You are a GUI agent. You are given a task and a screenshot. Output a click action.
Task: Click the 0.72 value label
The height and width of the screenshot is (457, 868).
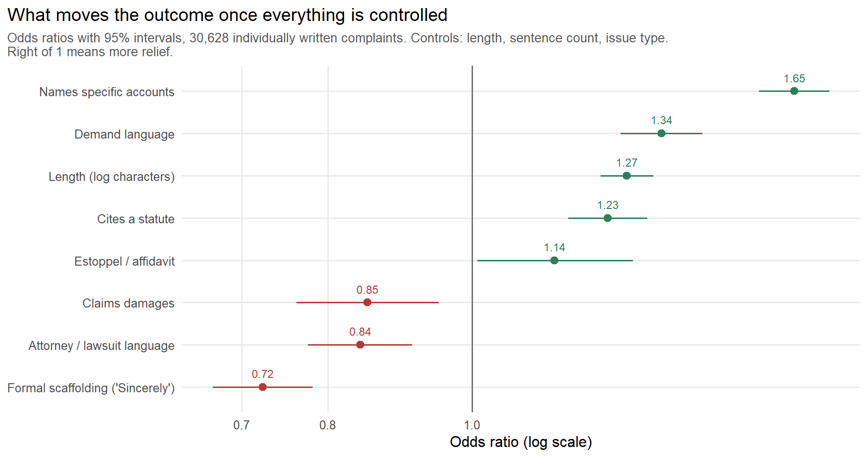coord(262,374)
